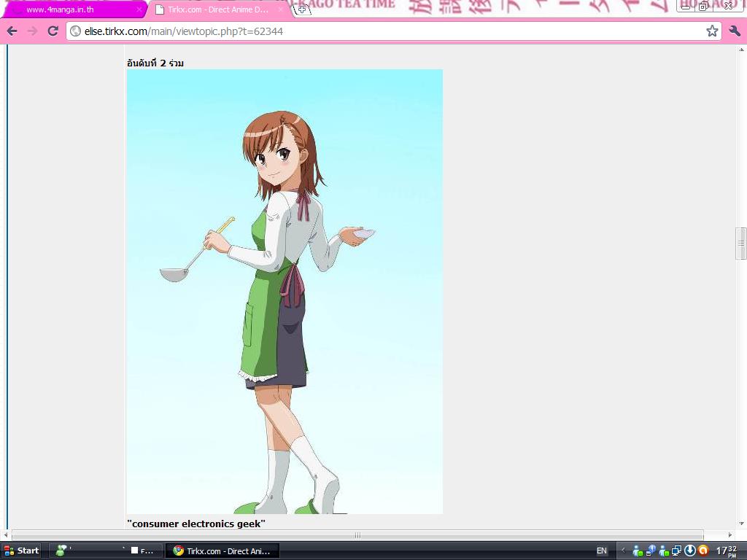The height and width of the screenshot is (560, 747).
Task: Go back using the browser back arrow
Action: coord(12,31)
